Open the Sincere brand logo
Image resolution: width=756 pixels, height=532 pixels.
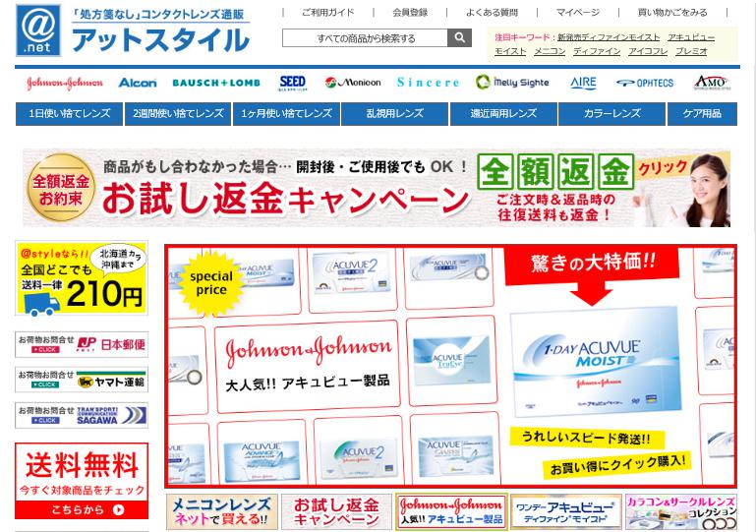tap(429, 83)
